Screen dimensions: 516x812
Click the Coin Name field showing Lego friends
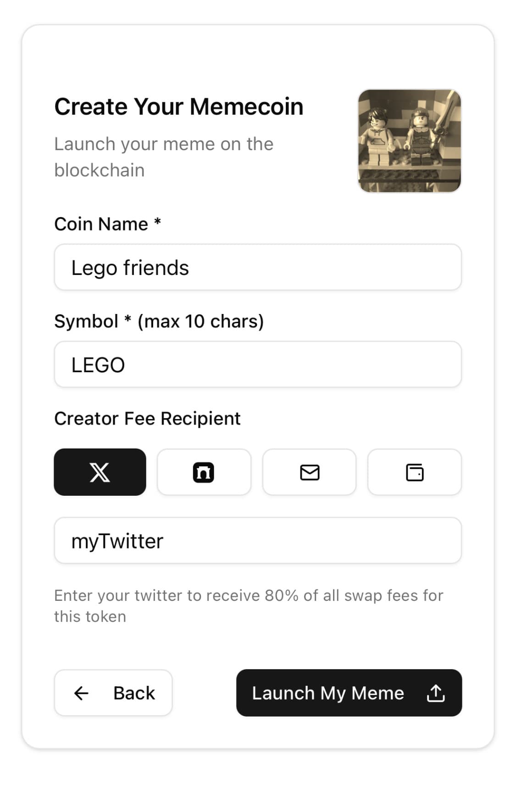coord(258,267)
